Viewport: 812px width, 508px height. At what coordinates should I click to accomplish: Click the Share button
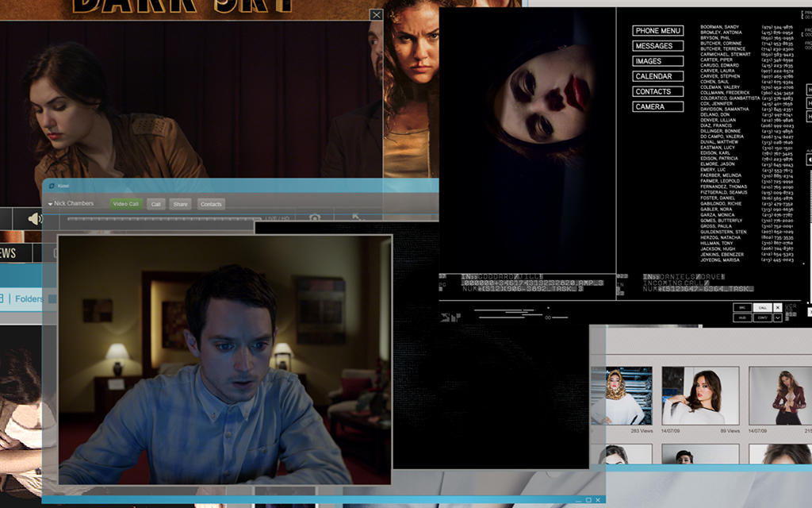click(x=180, y=204)
